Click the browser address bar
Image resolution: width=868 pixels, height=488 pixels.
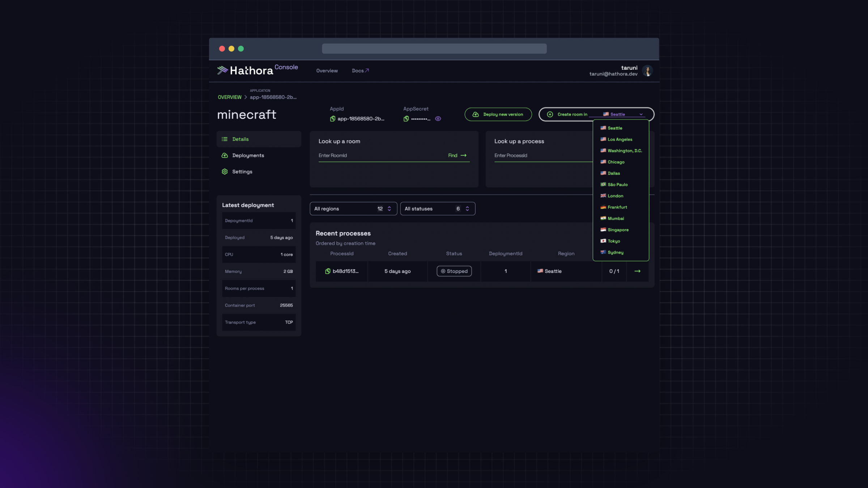[434, 49]
